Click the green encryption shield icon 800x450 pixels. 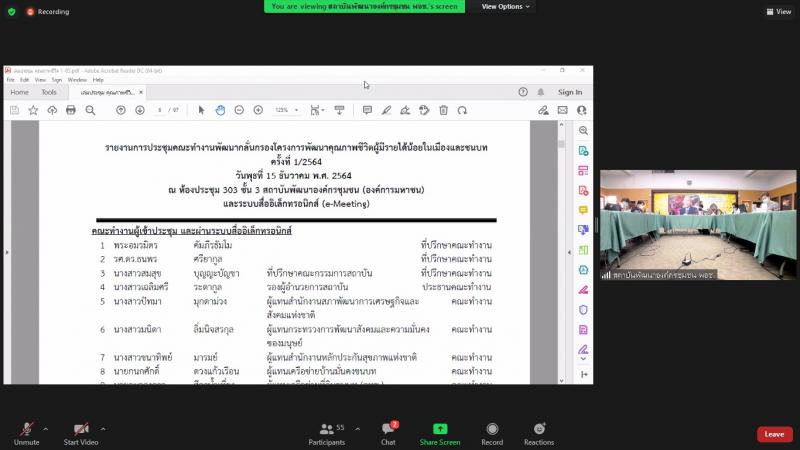[12, 11]
